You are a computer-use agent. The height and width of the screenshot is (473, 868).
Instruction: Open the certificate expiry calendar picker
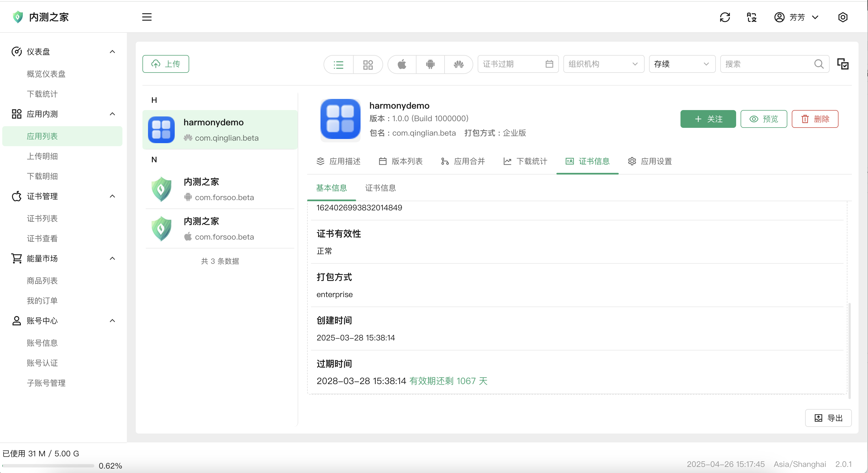coord(549,64)
